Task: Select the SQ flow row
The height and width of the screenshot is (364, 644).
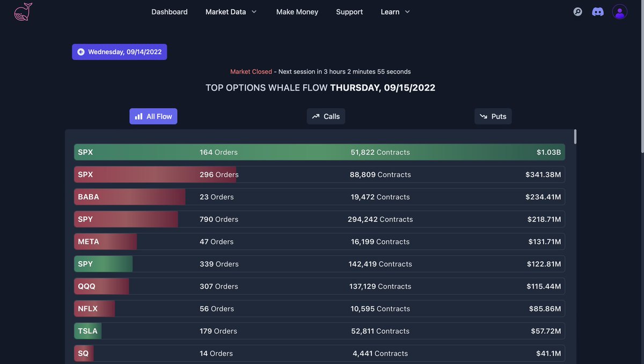Action: click(x=319, y=353)
